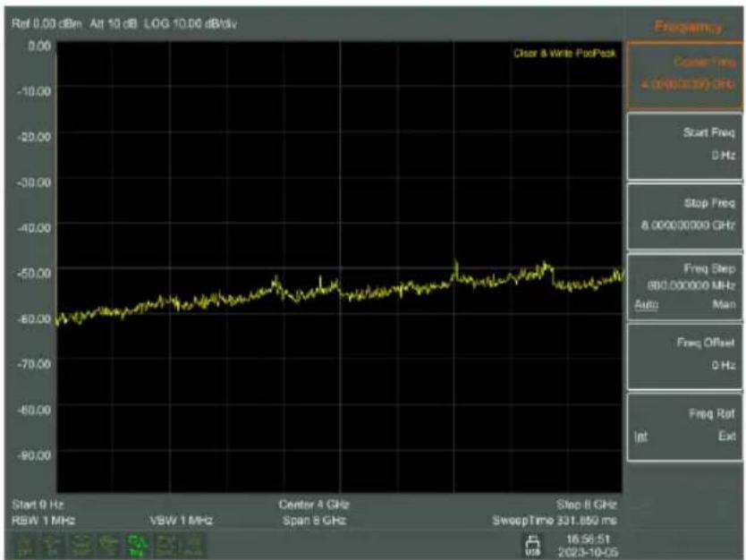Set Freq Step mode to Auto
The image size is (746, 560).
tap(646, 304)
